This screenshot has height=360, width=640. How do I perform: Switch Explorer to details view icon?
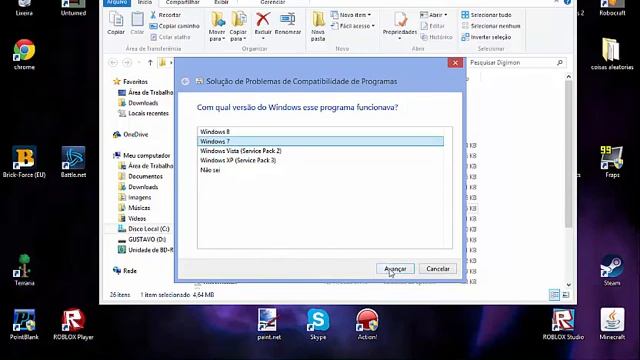(554, 295)
